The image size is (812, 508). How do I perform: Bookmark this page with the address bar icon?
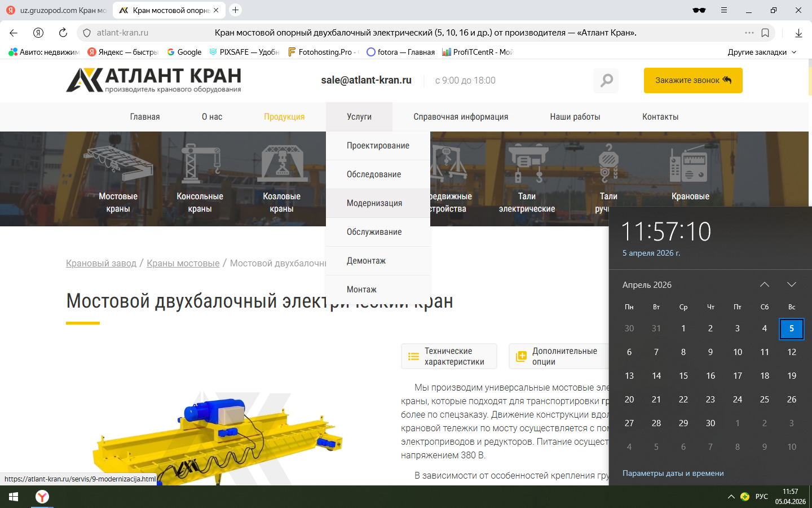(x=765, y=33)
